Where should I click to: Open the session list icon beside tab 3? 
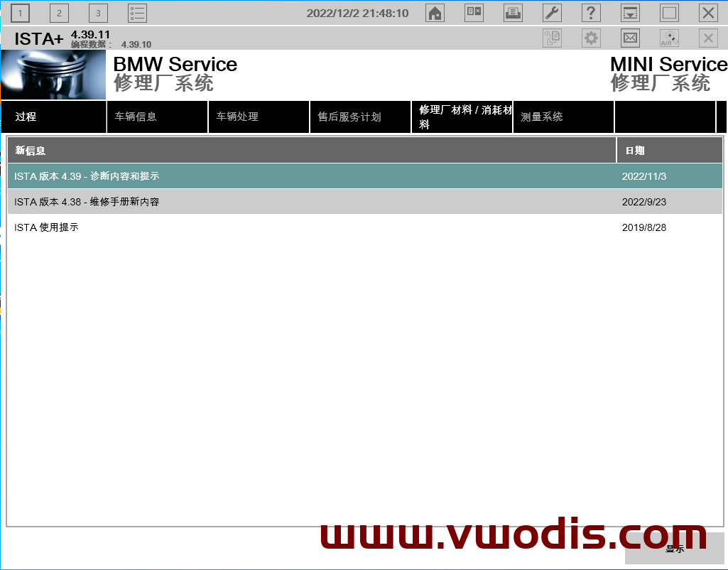coord(137,12)
